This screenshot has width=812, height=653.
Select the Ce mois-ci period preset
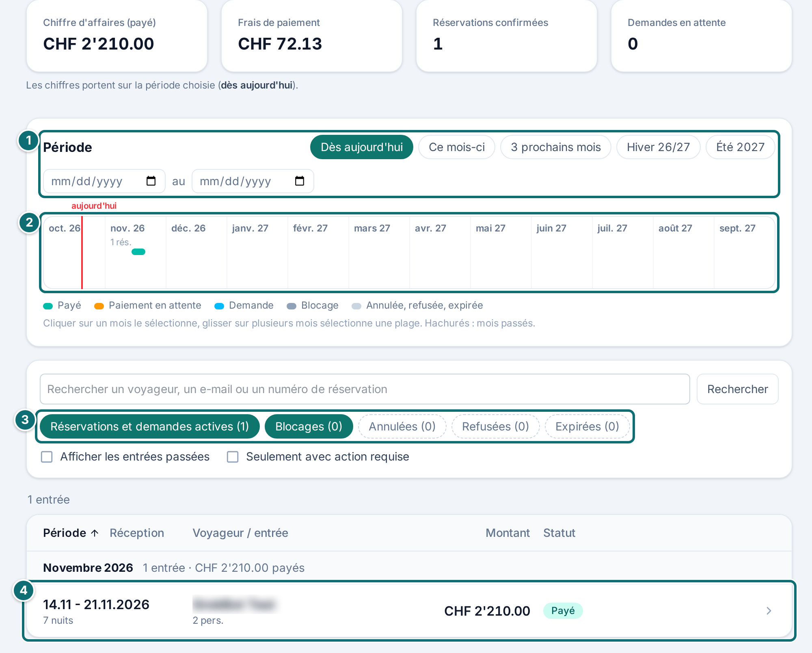(x=457, y=147)
